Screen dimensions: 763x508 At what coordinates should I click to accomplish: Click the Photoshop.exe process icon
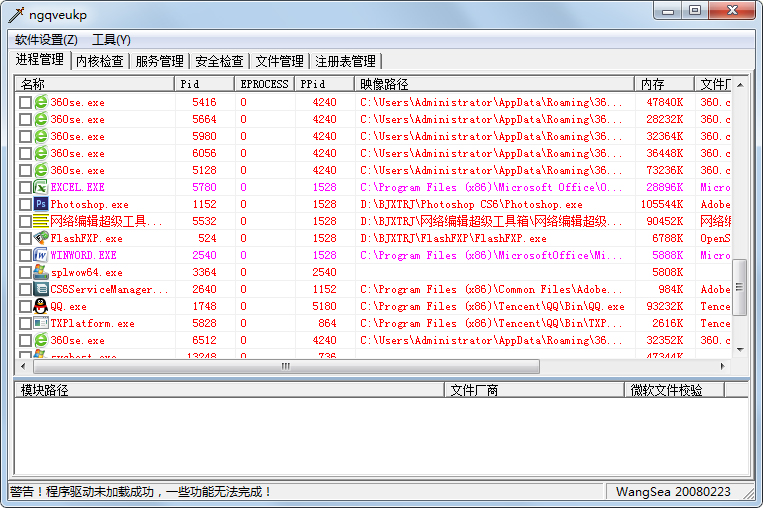point(41,204)
